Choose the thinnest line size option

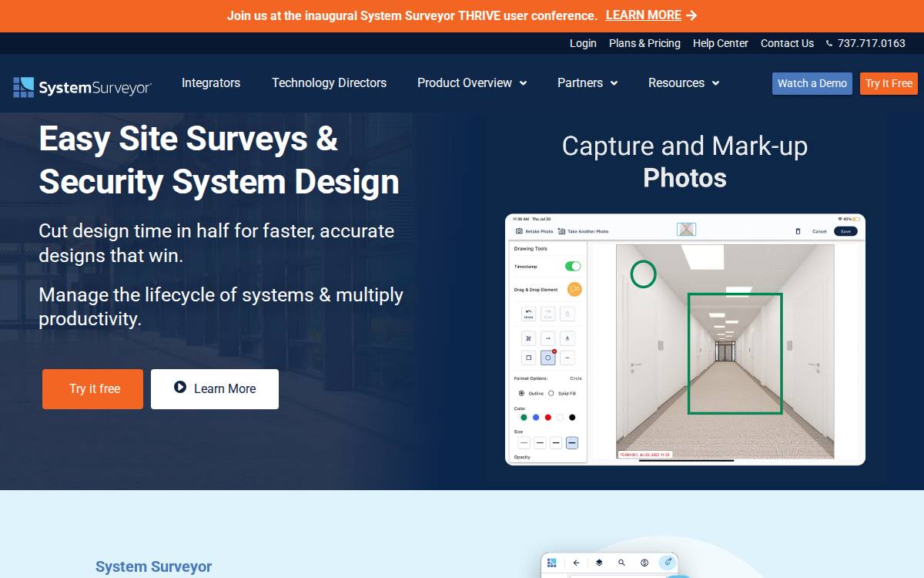(x=524, y=442)
